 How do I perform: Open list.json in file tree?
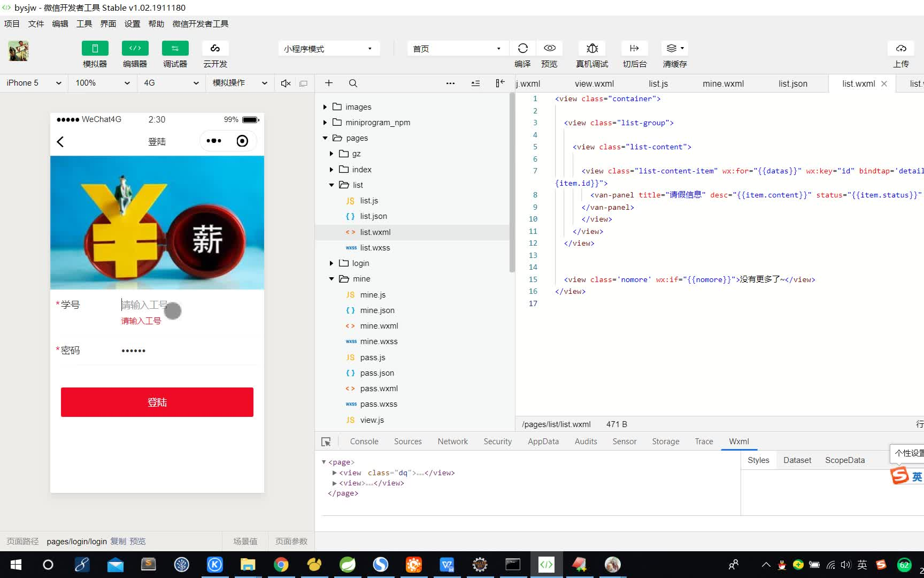tap(373, 216)
